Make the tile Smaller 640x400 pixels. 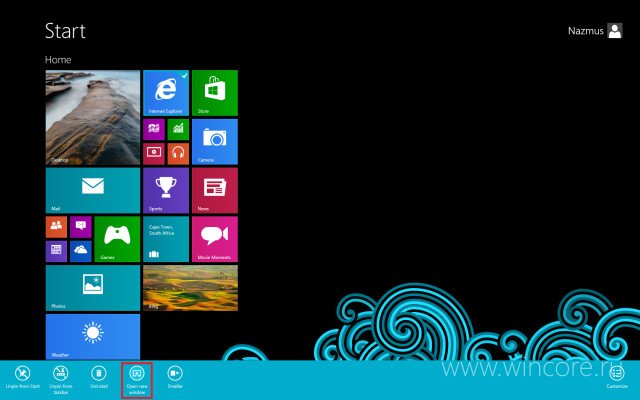click(175, 378)
